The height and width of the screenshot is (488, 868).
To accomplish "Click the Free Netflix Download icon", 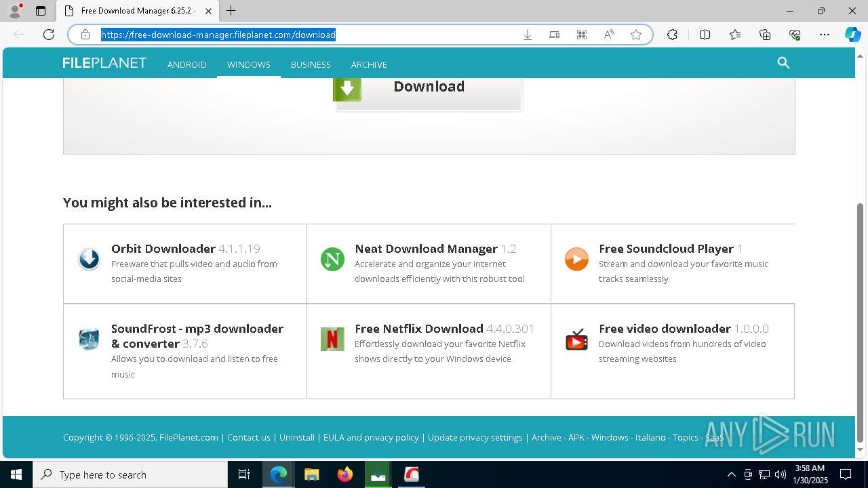I will coord(332,339).
